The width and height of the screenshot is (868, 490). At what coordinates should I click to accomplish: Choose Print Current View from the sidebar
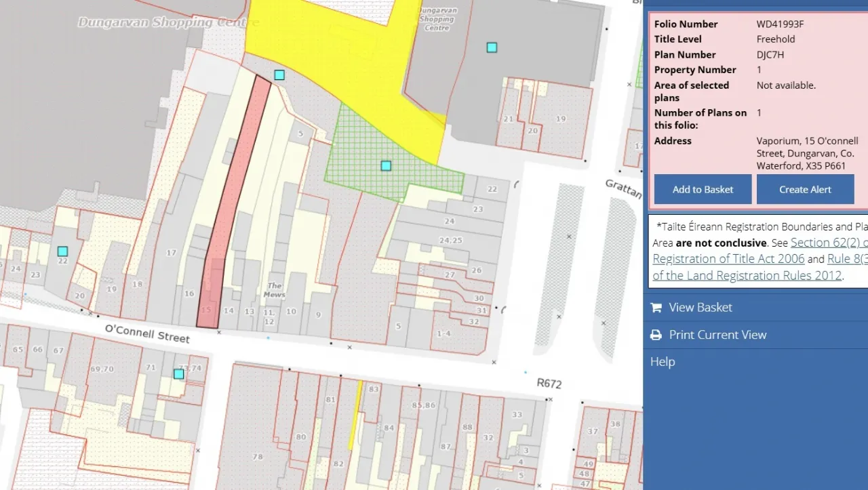pyautogui.click(x=717, y=335)
